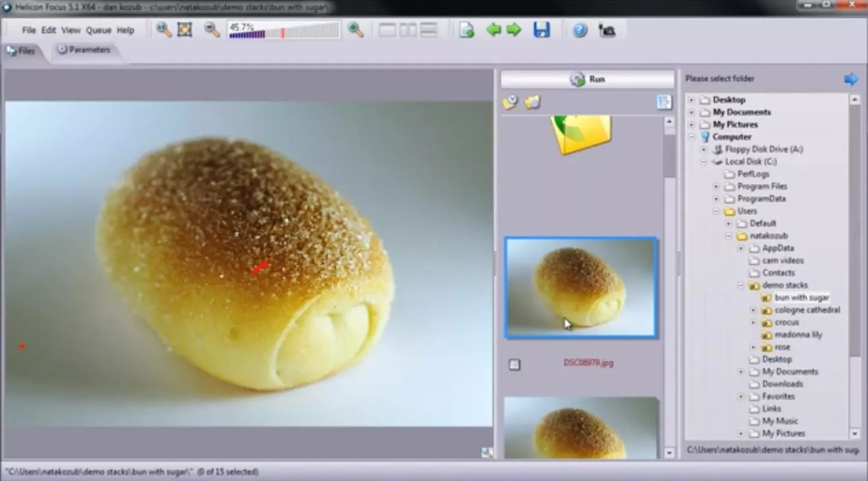
Task: Click the folder tree scrollbar down arrow
Action: (855, 434)
